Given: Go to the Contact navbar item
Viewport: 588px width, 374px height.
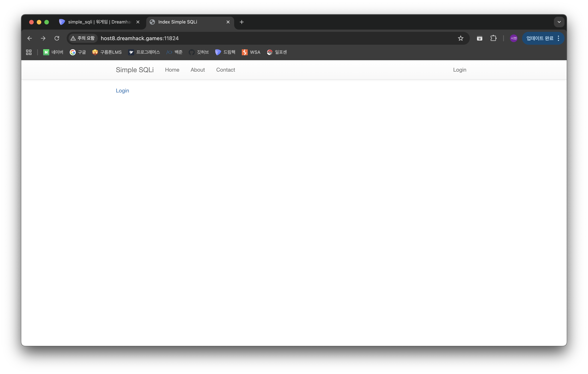Looking at the screenshot, I should (x=225, y=70).
